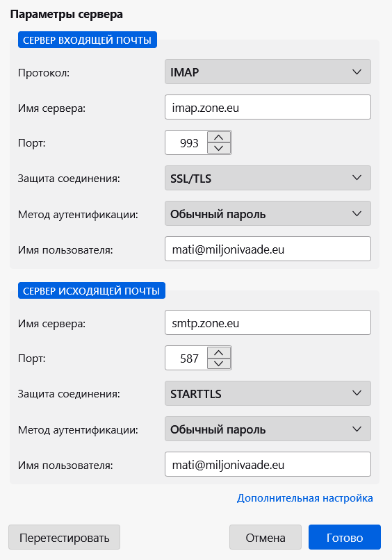The height and width of the screenshot is (560, 392).
Task: Open the Протокол IMAP dropdown
Action: [x=268, y=72]
